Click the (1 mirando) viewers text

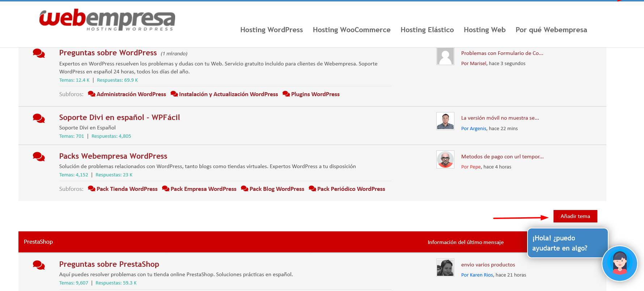click(x=174, y=54)
